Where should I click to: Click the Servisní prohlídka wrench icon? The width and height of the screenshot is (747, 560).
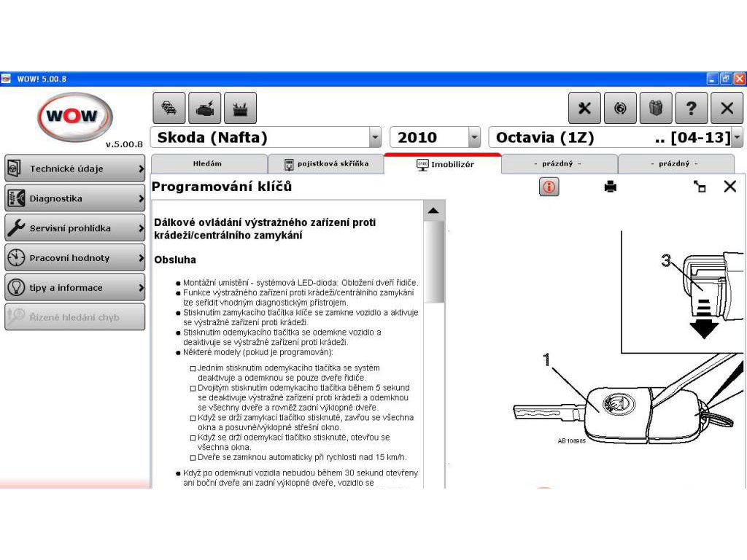16,227
